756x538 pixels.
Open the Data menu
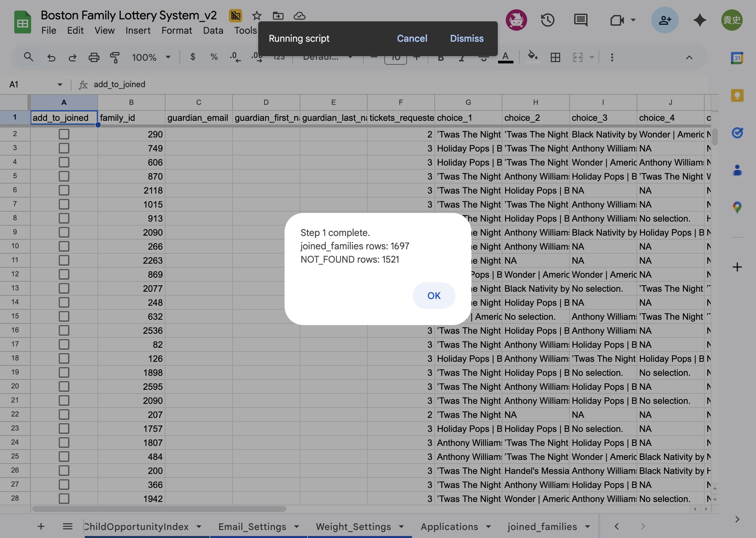tap(213, 30)
